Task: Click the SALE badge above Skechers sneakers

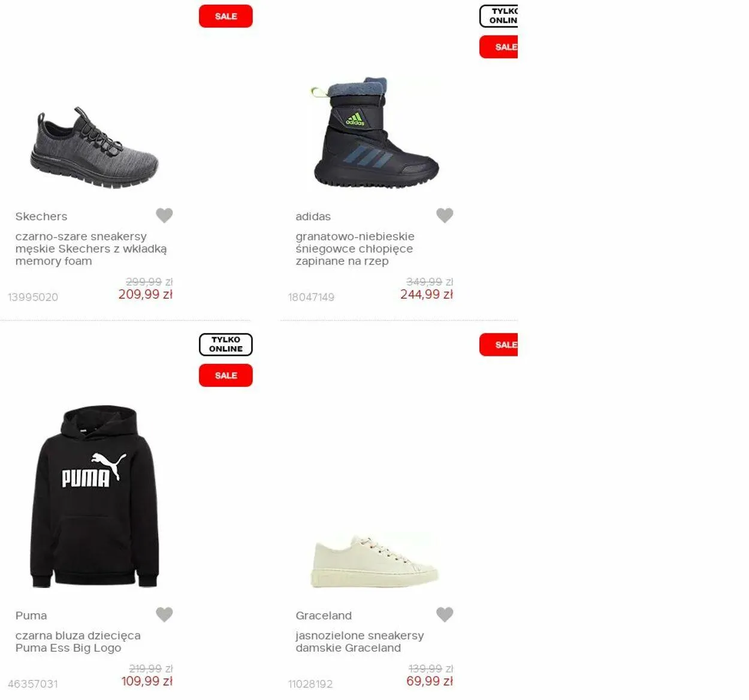Action: [x=226, y=16]
